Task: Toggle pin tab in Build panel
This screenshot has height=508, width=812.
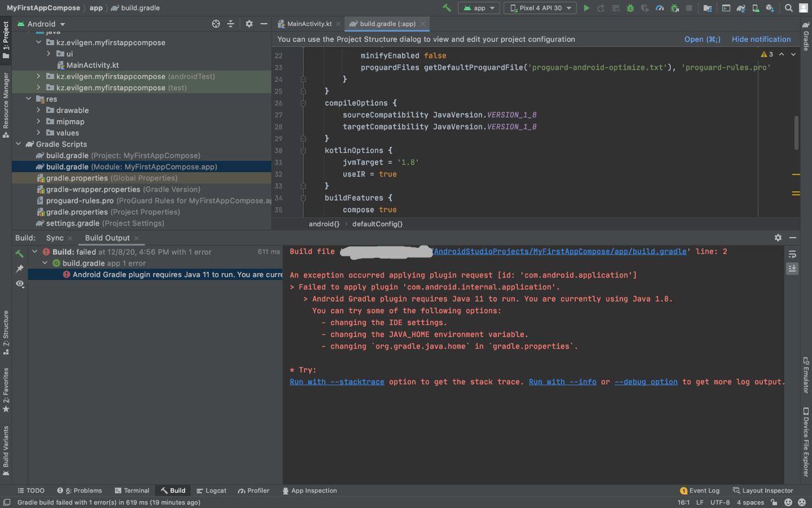Action: pyautogui.click(x=20, y=269)
